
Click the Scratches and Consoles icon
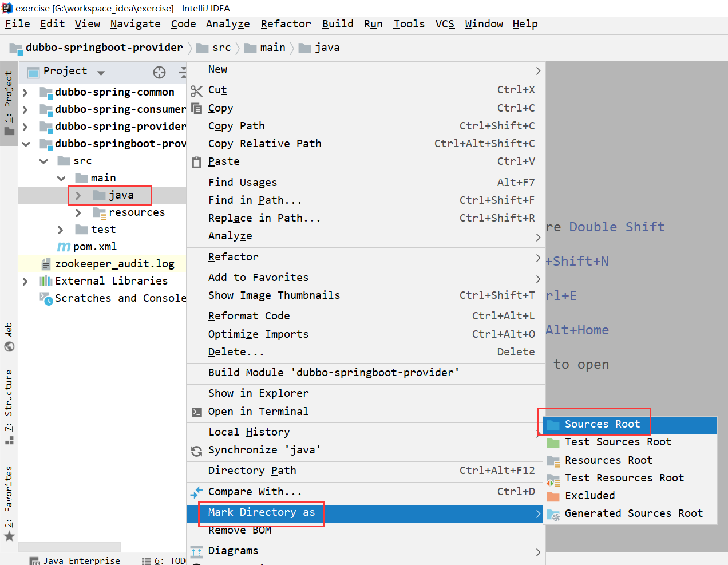point(46,298)
